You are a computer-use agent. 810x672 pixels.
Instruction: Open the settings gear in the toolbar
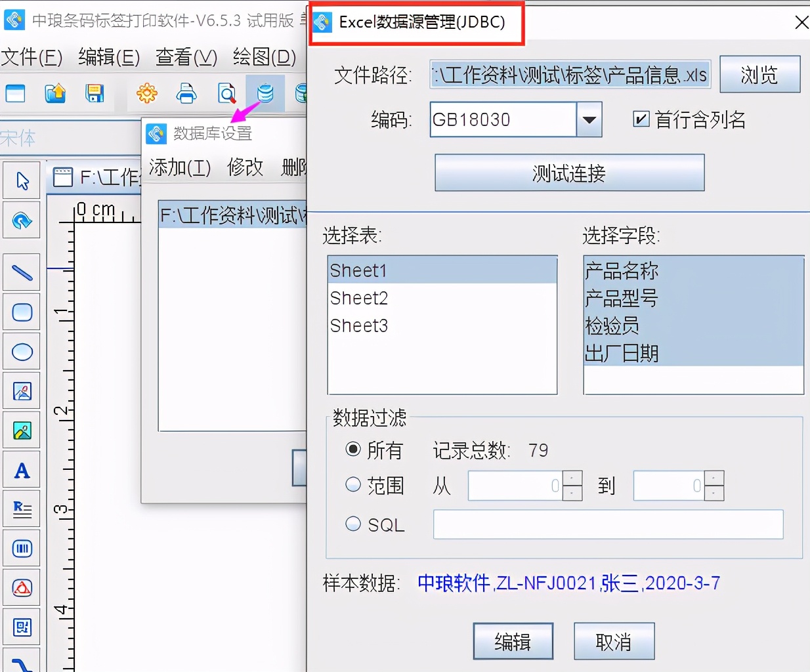[x=147, y=93]
